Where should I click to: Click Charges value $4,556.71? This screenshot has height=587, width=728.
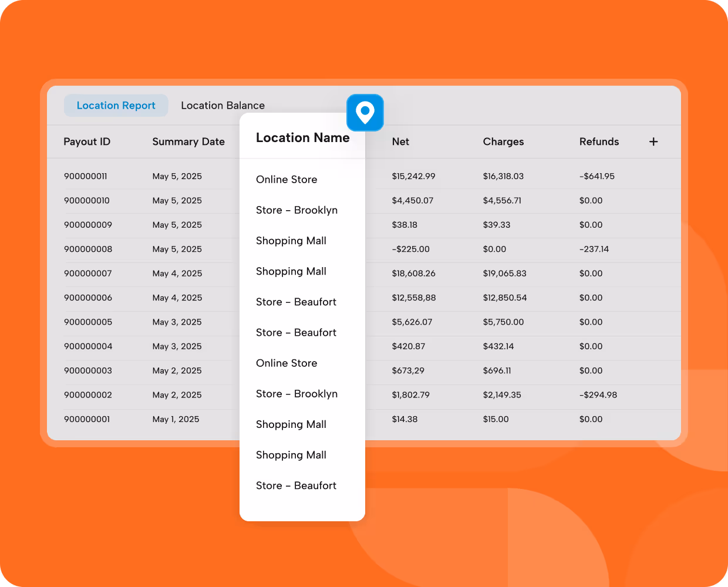click(502, 200)
